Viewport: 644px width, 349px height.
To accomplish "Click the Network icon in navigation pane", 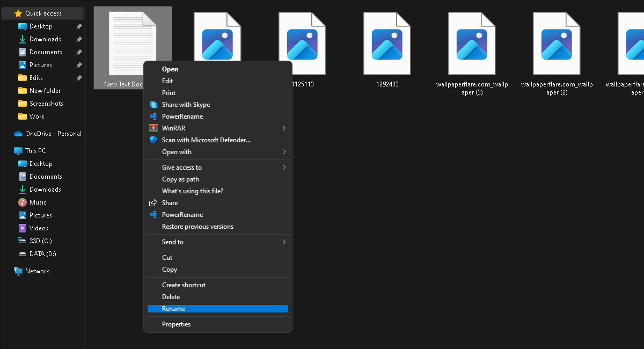I will [18, 271].
